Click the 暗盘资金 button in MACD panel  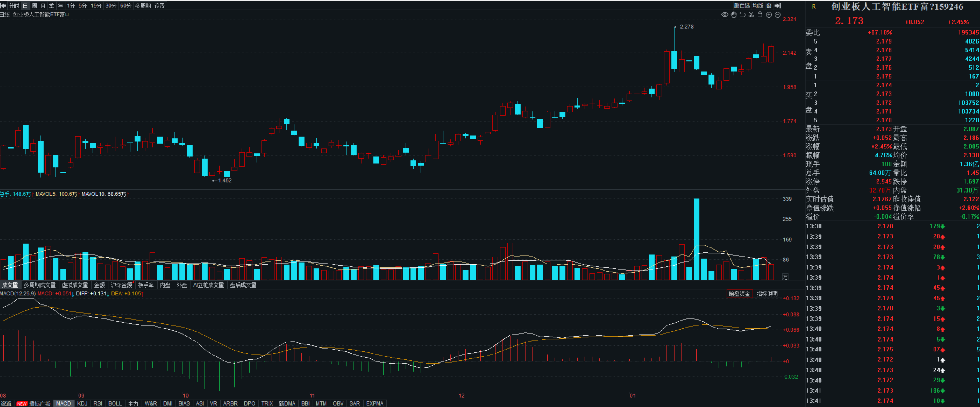[x=739, y=294]
